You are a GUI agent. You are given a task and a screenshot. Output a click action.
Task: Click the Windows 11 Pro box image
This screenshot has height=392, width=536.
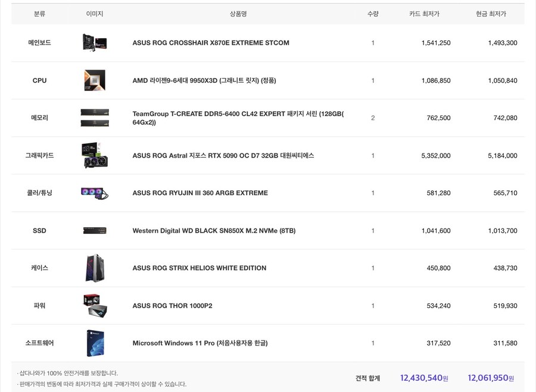pyautogui.click(x=95, y=343)
